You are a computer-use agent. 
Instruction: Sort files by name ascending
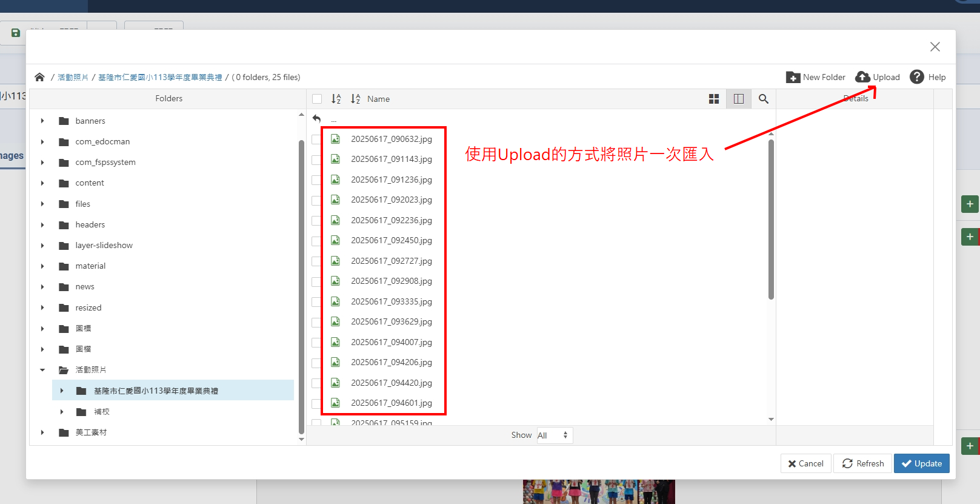point(336,99)
